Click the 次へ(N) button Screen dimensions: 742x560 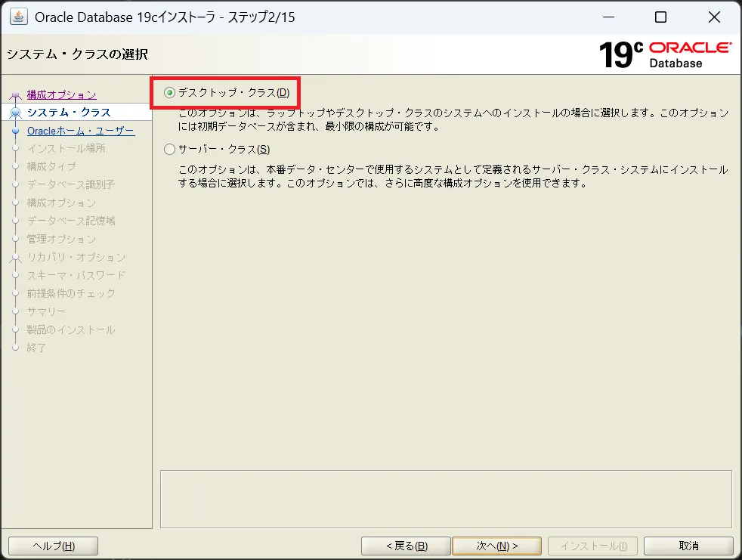(x=496, y=546)
